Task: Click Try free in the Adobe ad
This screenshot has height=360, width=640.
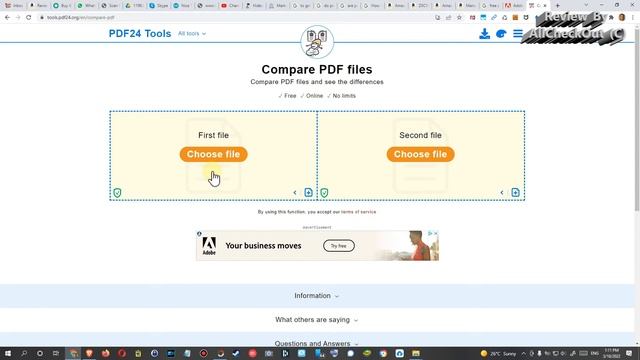Action: coord(339,246)
